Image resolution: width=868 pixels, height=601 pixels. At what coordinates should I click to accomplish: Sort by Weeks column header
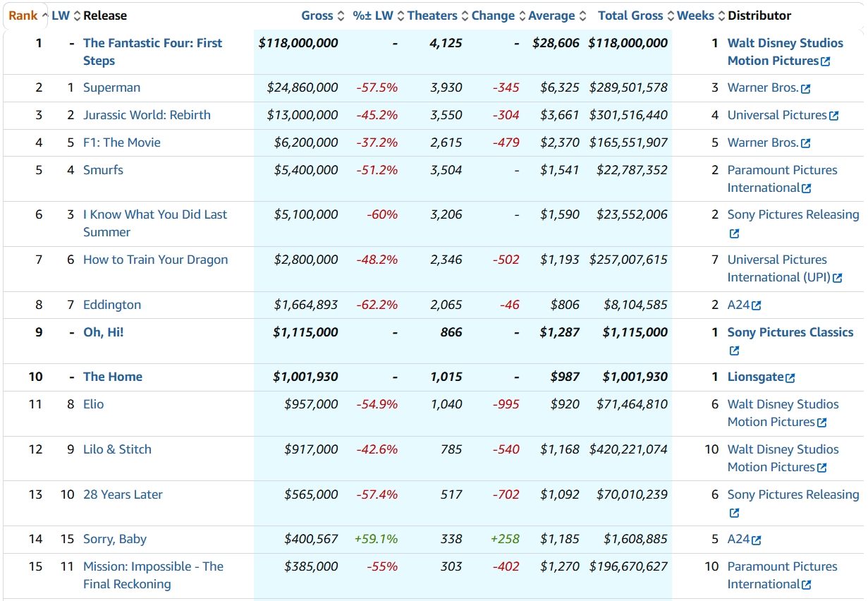[701, 16]
